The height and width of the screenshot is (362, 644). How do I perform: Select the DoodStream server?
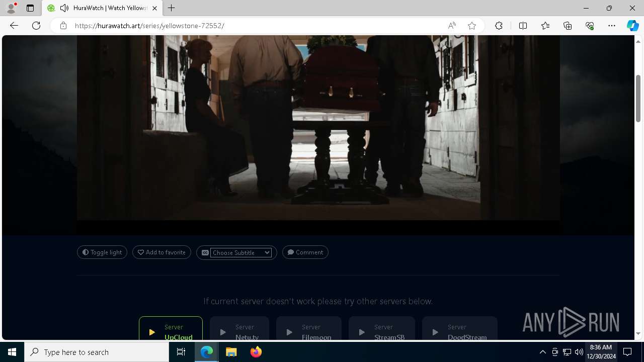pos(460,328)
